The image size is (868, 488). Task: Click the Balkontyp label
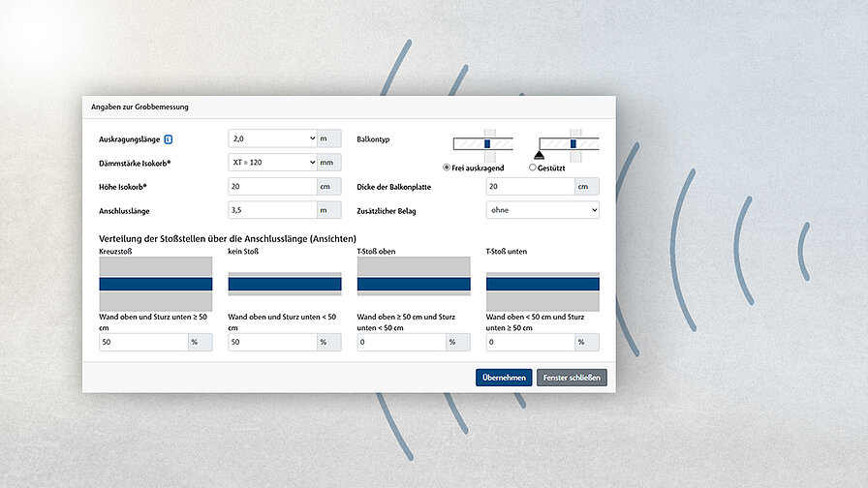click(x=373, y=139)
